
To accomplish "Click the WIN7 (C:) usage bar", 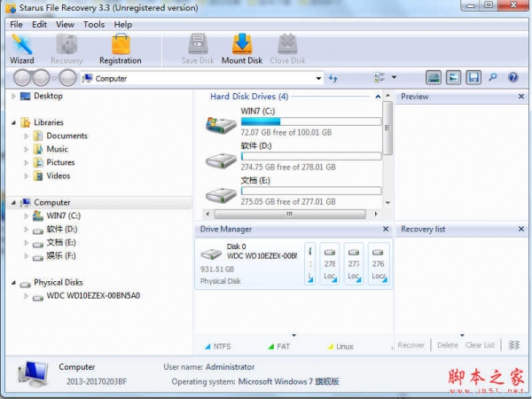I will pyautogui.click(x=311, y=121).
